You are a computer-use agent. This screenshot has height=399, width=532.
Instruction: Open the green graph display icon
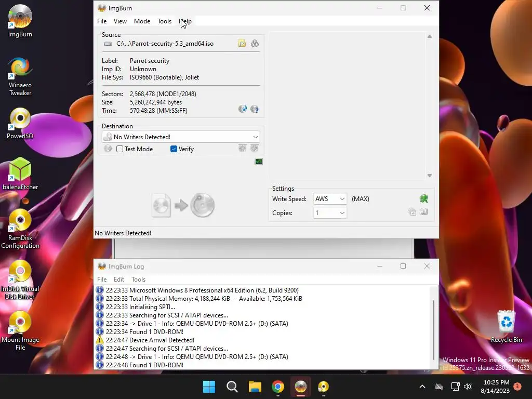(259, 162)
